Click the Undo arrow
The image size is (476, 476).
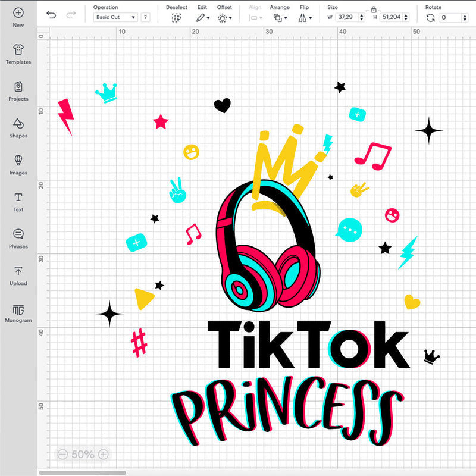[x=51, y=17]
